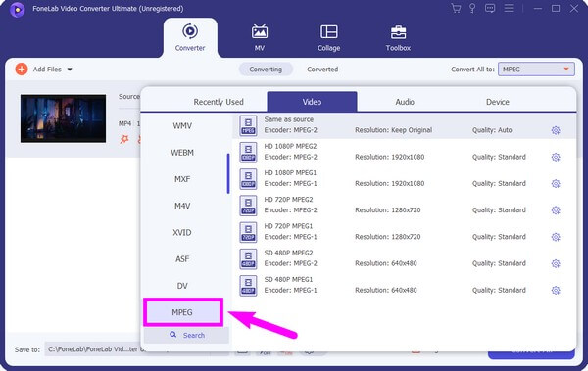This screenshot has height=371, width=588.
Task: Click the orange plus Add Files icon
Action: pyautogui.click(x=22, y=69)
